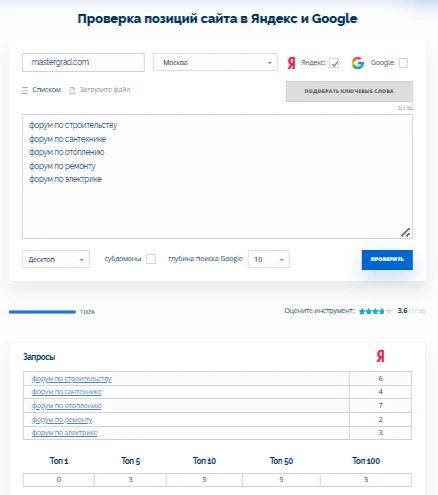This screenshot has height=495, width=438.
Task: Click the Топ 50 value cell
Action: click(281, 480)
